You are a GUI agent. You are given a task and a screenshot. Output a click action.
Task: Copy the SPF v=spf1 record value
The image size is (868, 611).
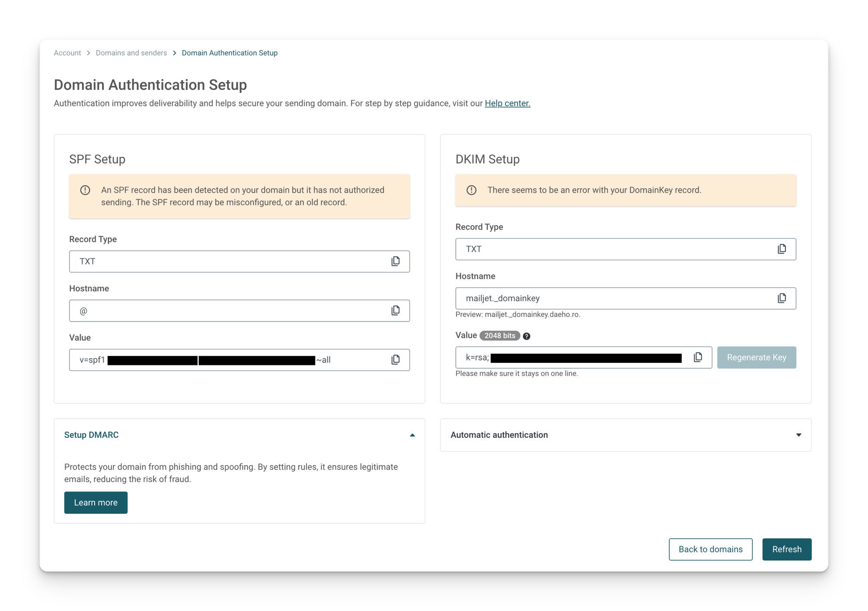395,360
